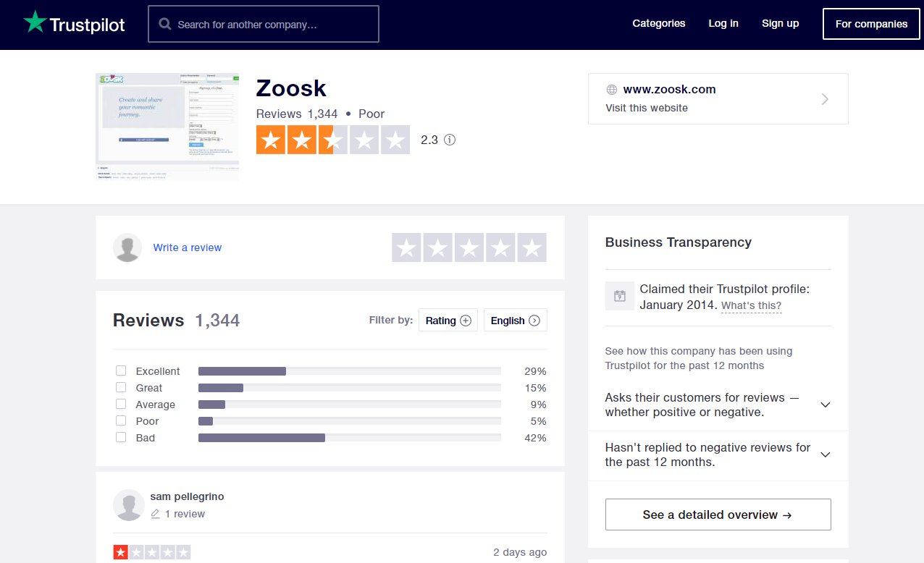Viewport: 924px width, 563px height.
Task: Click the rating info icon beside 2.3
Action: click(x=450, y=140)
